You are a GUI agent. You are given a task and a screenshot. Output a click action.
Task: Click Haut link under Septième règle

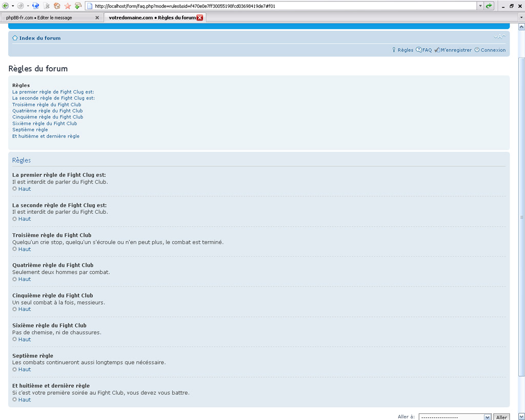(24, 369)
